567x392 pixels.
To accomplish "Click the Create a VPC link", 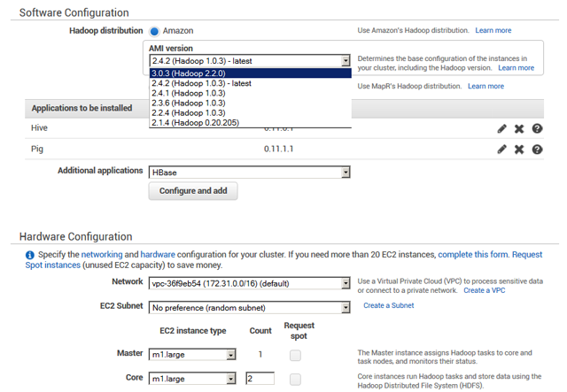I will (x=485, y=290).
